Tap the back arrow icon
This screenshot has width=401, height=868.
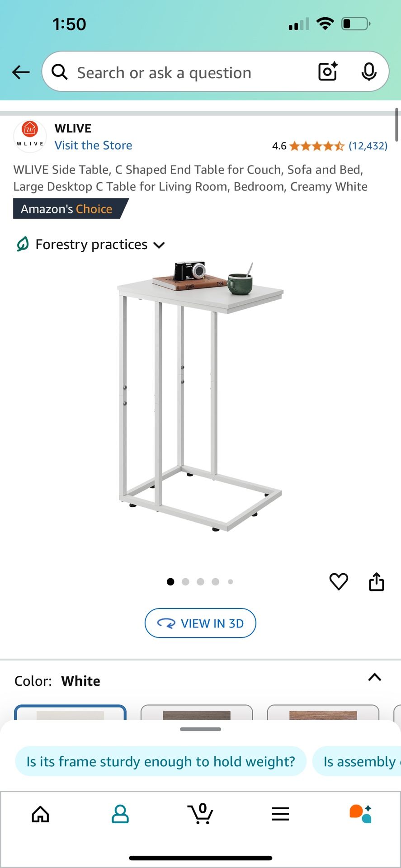pyautogui.click(x=21, y=72)
